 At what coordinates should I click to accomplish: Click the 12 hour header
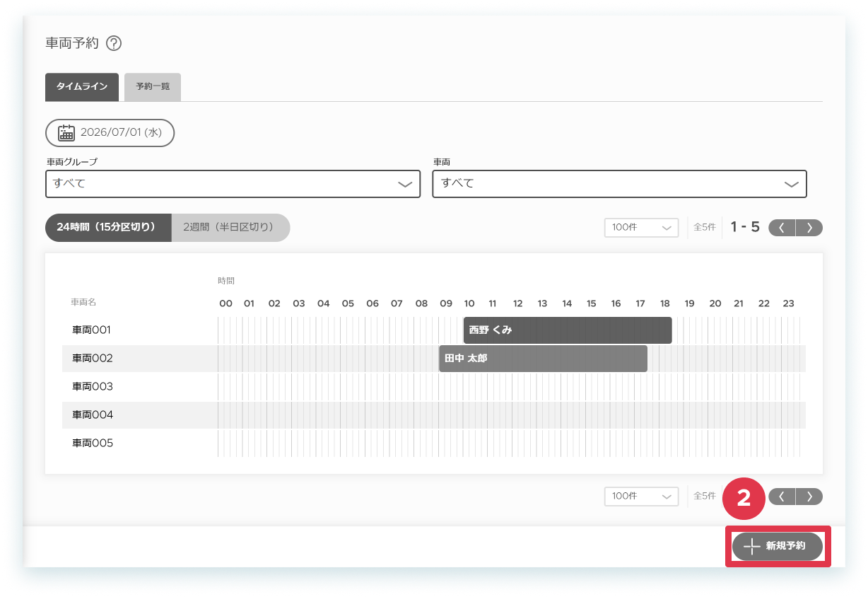coord(518,304)
